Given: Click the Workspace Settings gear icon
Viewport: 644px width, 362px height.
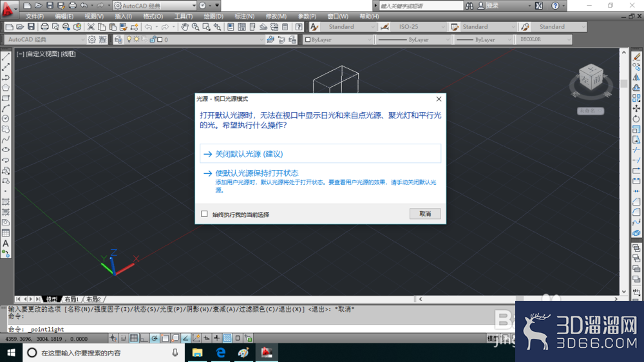Looking at the screenshot, I should [91, 39].
